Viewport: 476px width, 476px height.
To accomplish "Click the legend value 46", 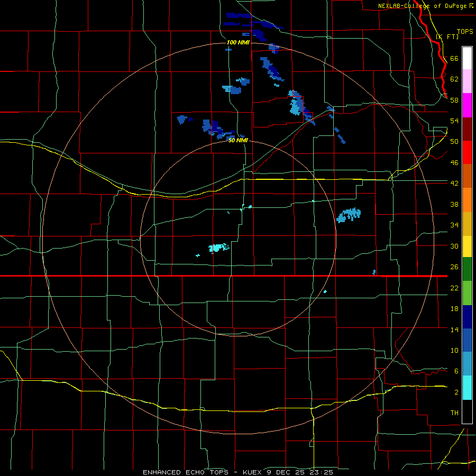I will 454,163.
